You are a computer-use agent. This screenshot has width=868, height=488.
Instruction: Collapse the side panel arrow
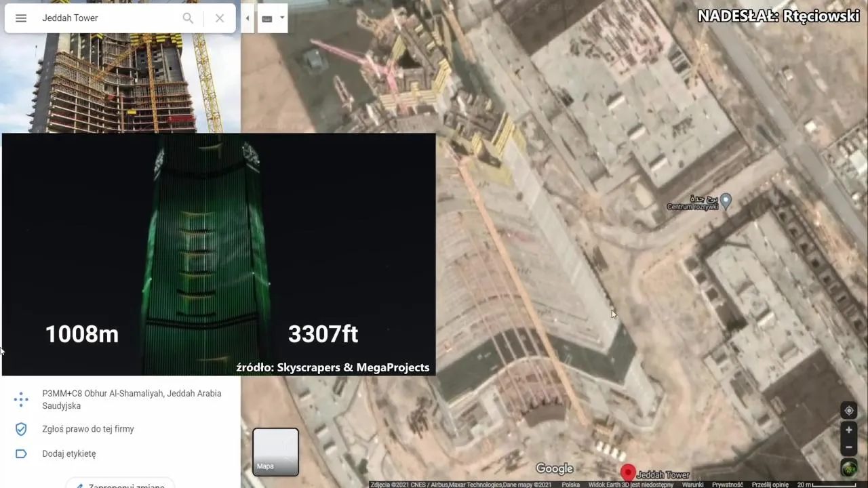click(x=248, y=19)
